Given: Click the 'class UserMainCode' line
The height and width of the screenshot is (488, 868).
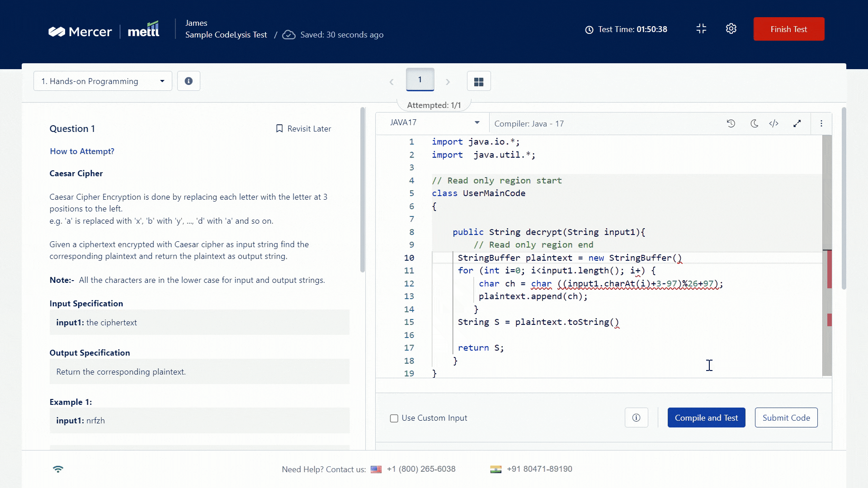Looking at the screenshot, I should pyautogui.click(x=478, y=193).
